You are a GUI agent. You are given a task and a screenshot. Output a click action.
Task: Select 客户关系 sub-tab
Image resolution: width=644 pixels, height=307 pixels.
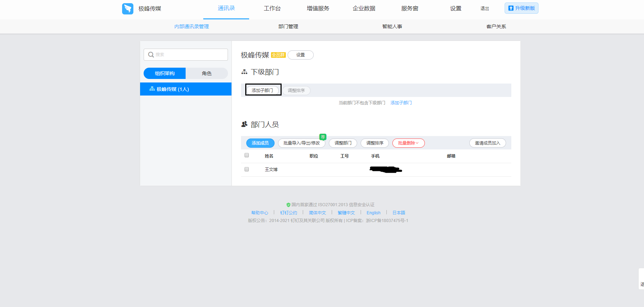496,26
